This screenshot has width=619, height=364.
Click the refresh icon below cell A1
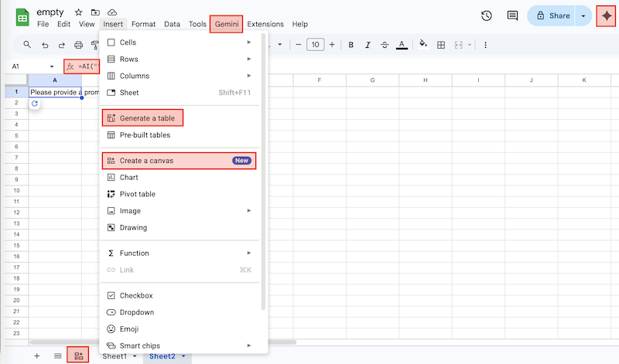coord(35,104)
